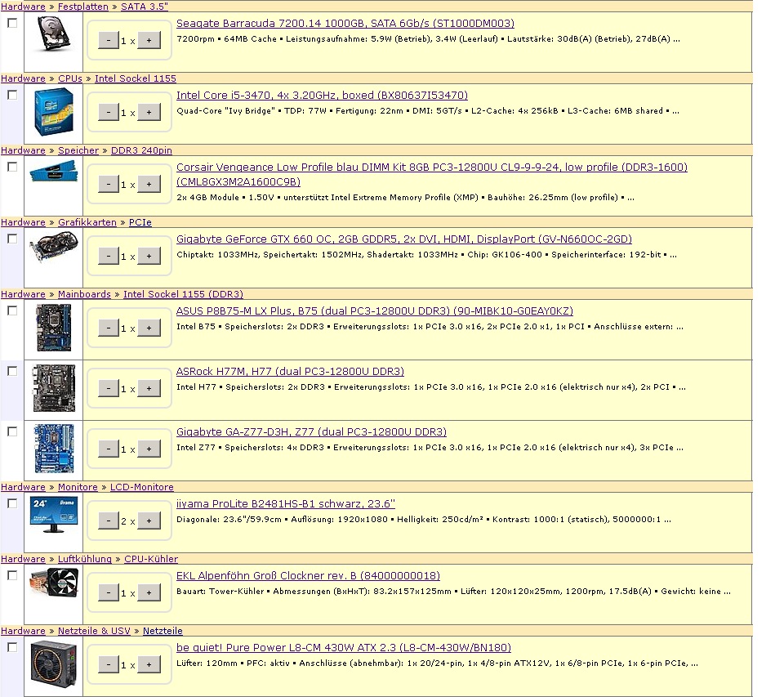Image resolution: width=784 pixels, height=697 pixels.
Task: Open EKL Alpenföhn Groß Clockner link
Action: coord(308,576)
